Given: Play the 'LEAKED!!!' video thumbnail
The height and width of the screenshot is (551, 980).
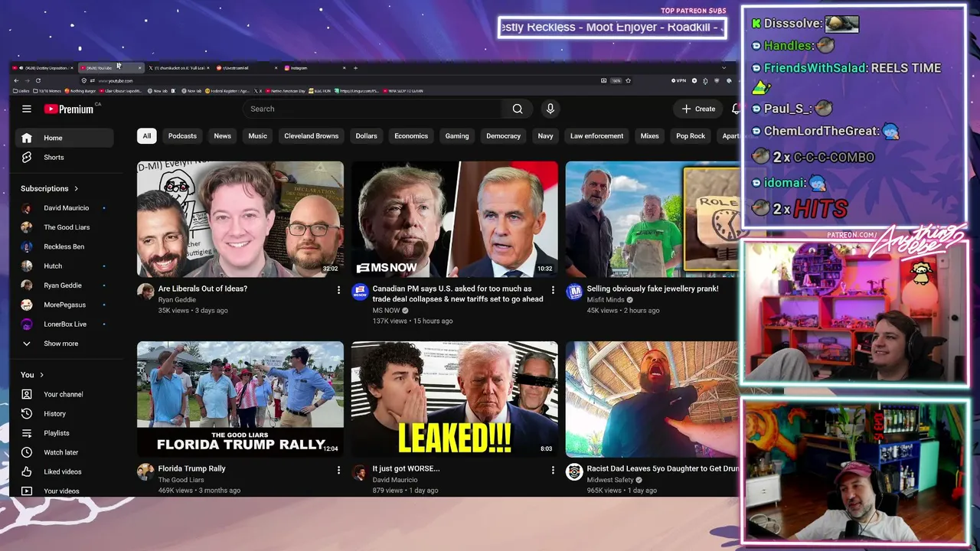Looking at the screenshot, I should (x=455, y=399).
